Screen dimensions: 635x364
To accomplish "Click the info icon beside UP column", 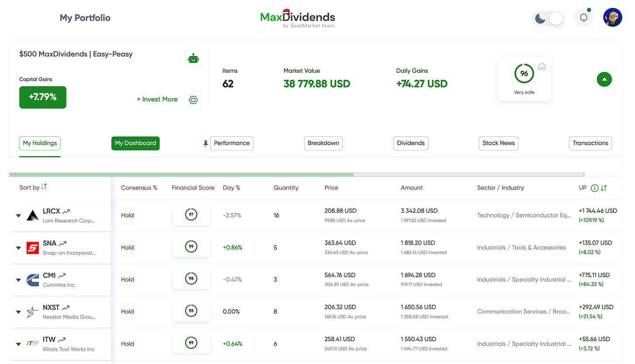I will [x=594, y=188].
